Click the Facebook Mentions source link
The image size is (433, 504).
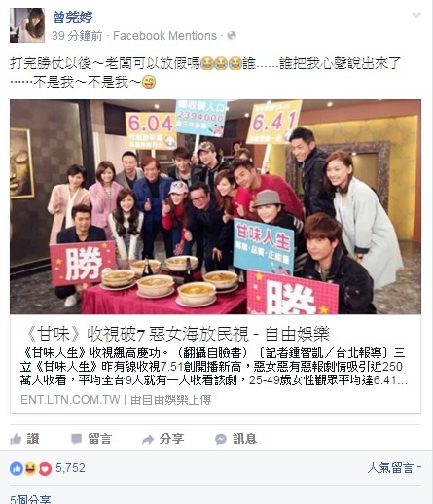(164, 36)
